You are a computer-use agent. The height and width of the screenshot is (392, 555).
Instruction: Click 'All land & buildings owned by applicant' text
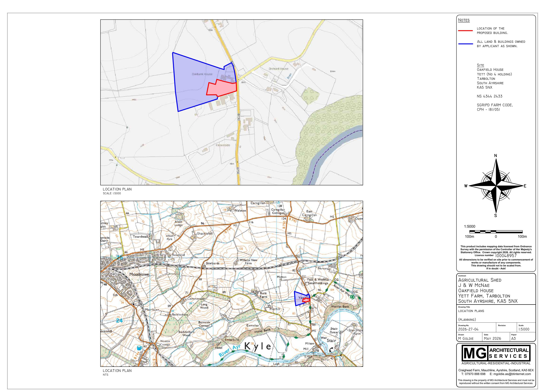point(501,44)
